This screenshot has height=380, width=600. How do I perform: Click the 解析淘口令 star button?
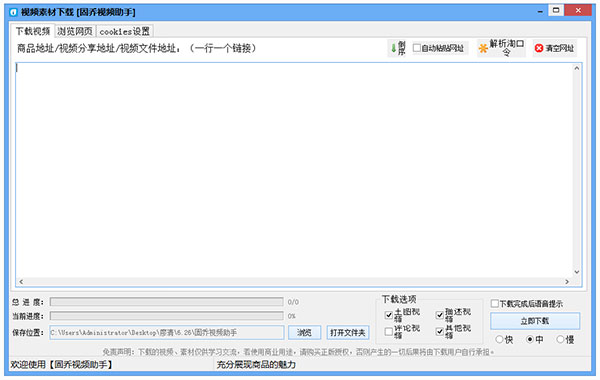(x=501, y=48)
